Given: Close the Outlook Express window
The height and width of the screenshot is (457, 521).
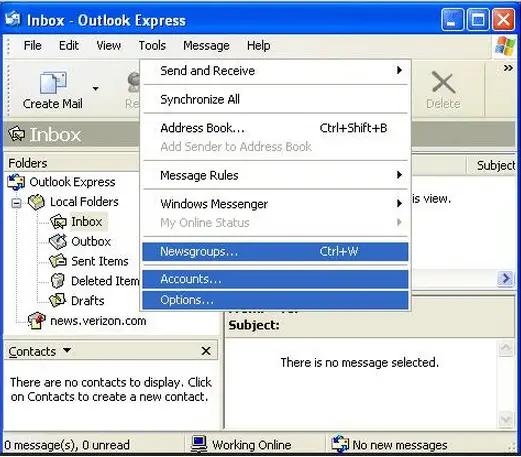Looking at the screenshot, I should click(x=504, y=20).
